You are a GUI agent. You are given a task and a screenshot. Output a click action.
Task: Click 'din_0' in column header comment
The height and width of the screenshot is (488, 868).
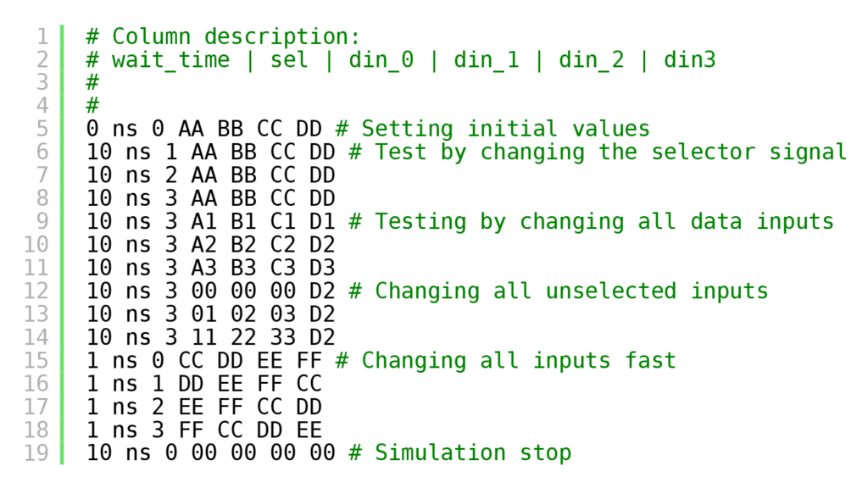(381, 60)
